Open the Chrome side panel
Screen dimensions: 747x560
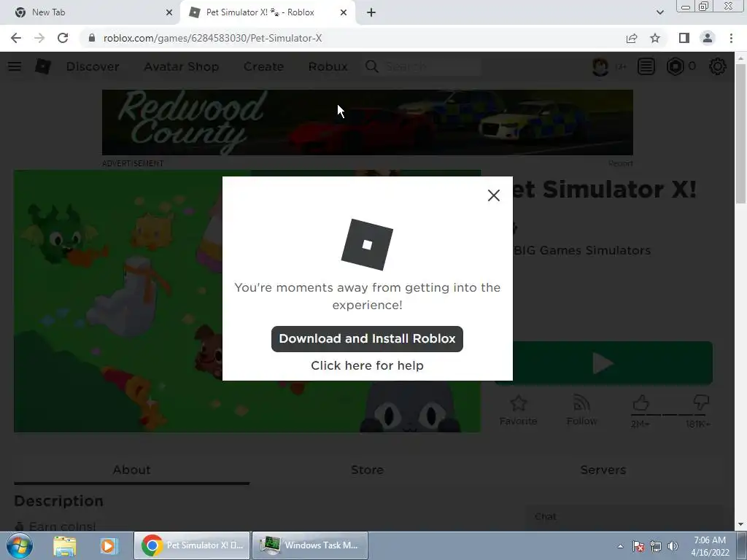click(684, 38)
